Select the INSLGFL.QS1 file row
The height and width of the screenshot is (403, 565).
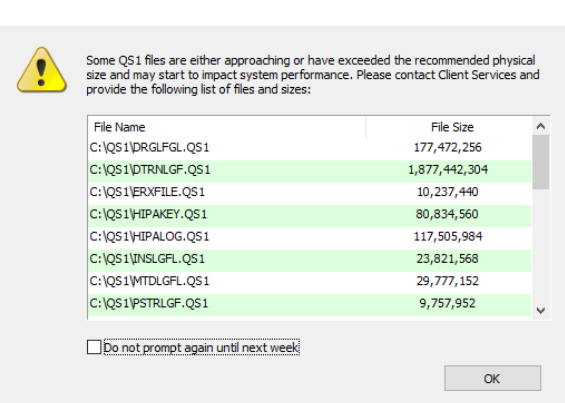310,259
